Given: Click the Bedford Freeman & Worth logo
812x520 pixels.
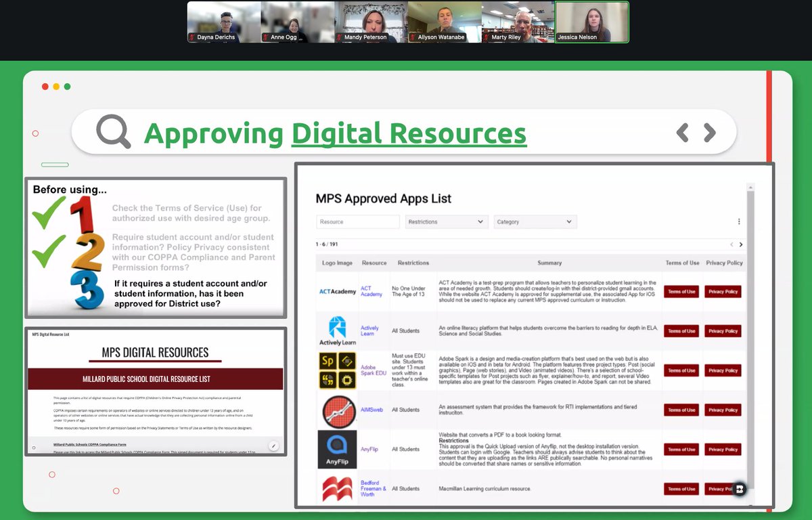Looking at the screenshot, I should 338,489.
